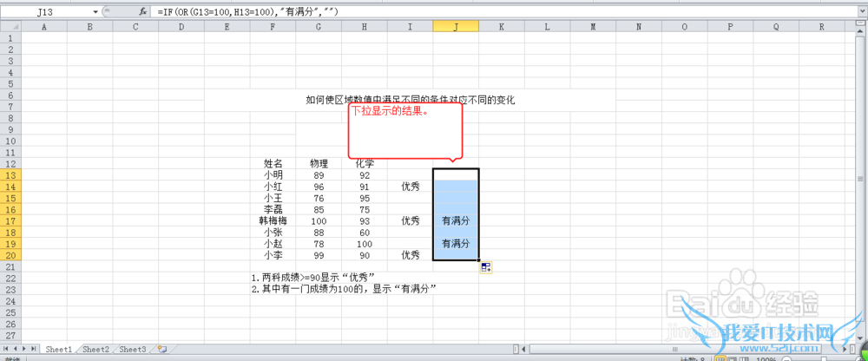Click the 化学 header cell

tap(365, 163)
